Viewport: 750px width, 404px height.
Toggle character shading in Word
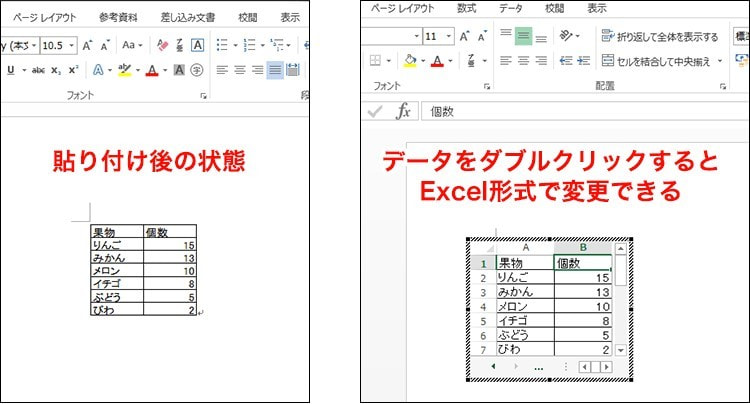point(178,70)
